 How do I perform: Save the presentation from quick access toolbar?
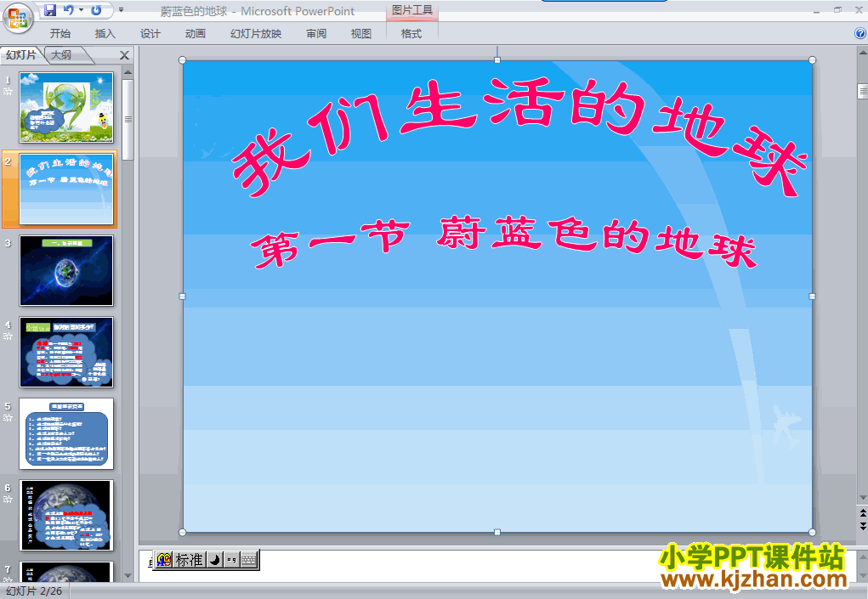[50, 10]
